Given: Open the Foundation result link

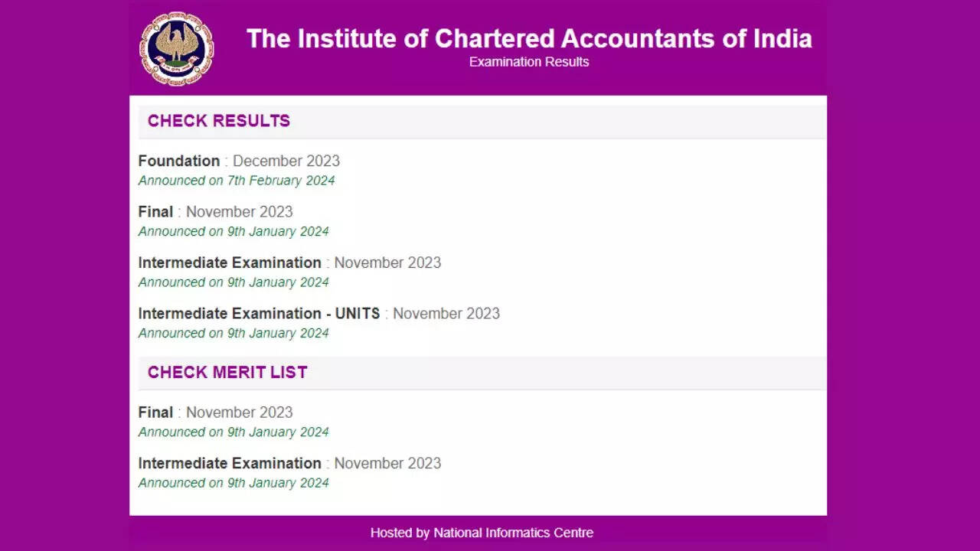Looking at the screenshot, I should [x=178, y=161].
